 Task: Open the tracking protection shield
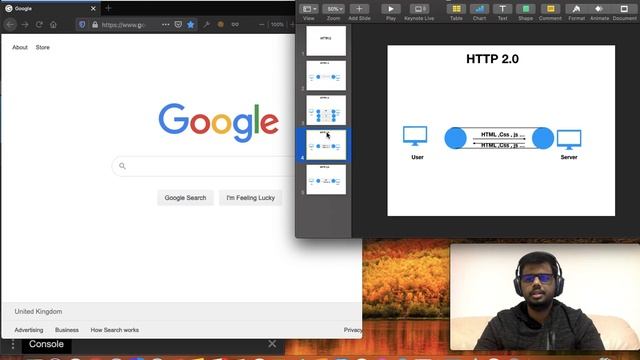click(x=82, y=24)
